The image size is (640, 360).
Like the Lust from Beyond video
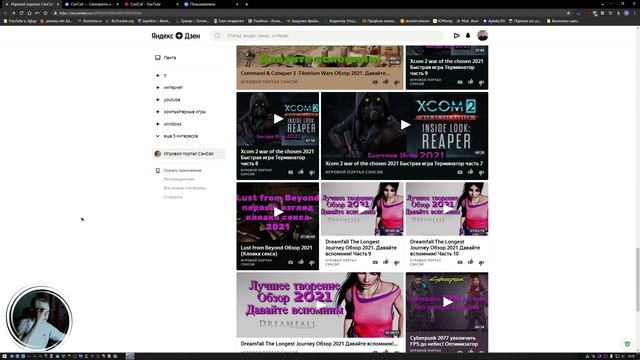click(x=301, y=262)
